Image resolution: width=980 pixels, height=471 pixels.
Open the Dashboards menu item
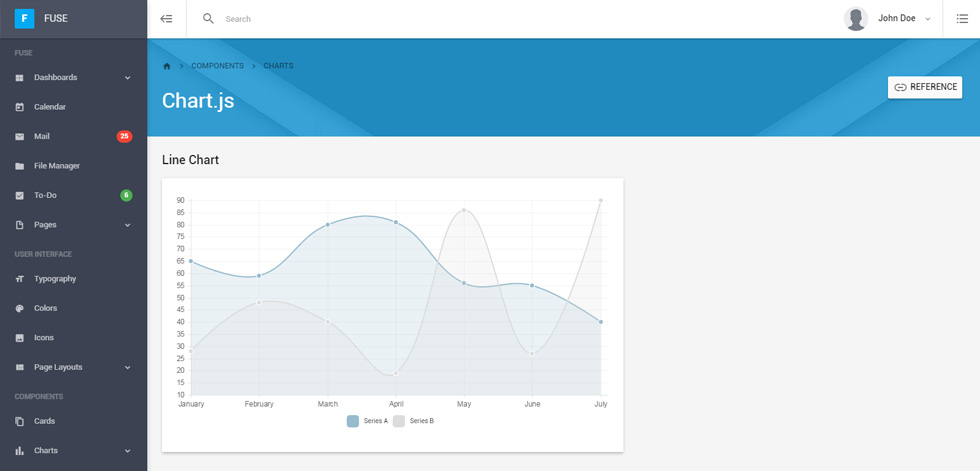(73, 77)
